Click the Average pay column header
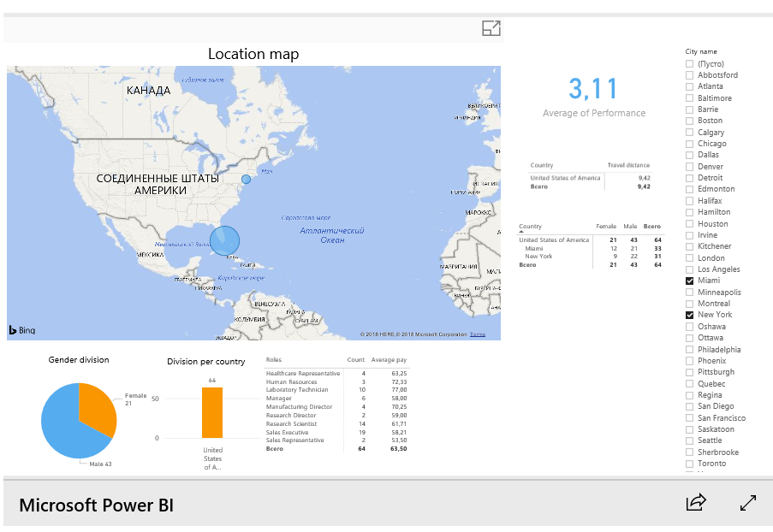 [x=389, y=359]
